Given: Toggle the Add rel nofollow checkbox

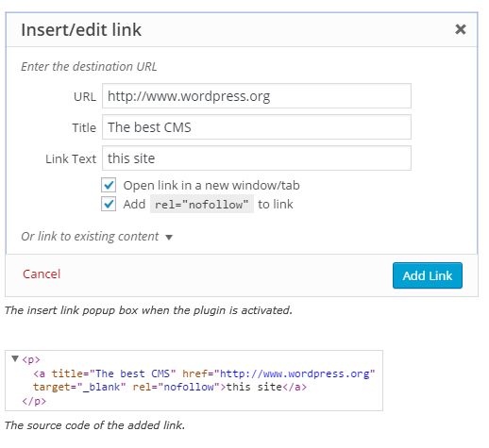Looking at the screenshot, I should click(109, 204).
